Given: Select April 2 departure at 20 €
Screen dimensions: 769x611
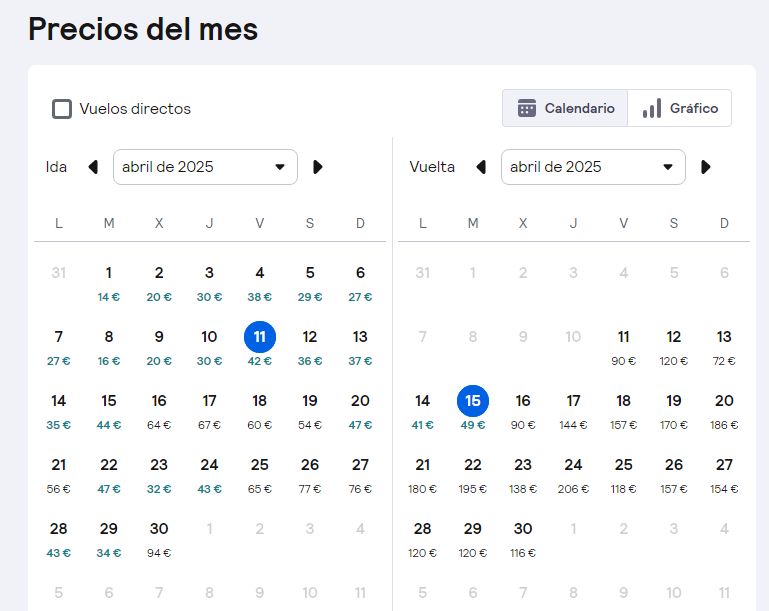Looking at the screenshot, I should coord(159,284).
